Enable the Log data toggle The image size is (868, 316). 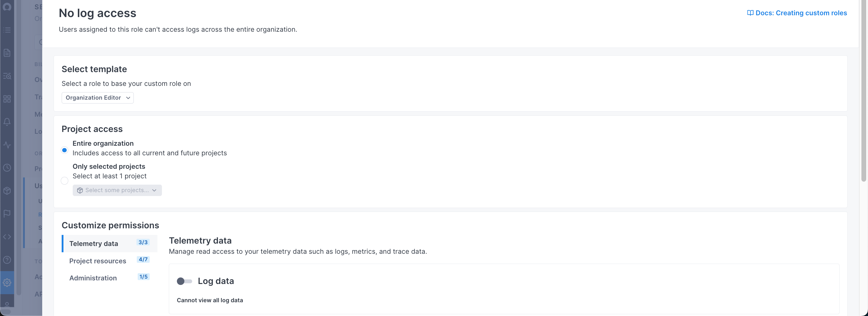(184, 281)
